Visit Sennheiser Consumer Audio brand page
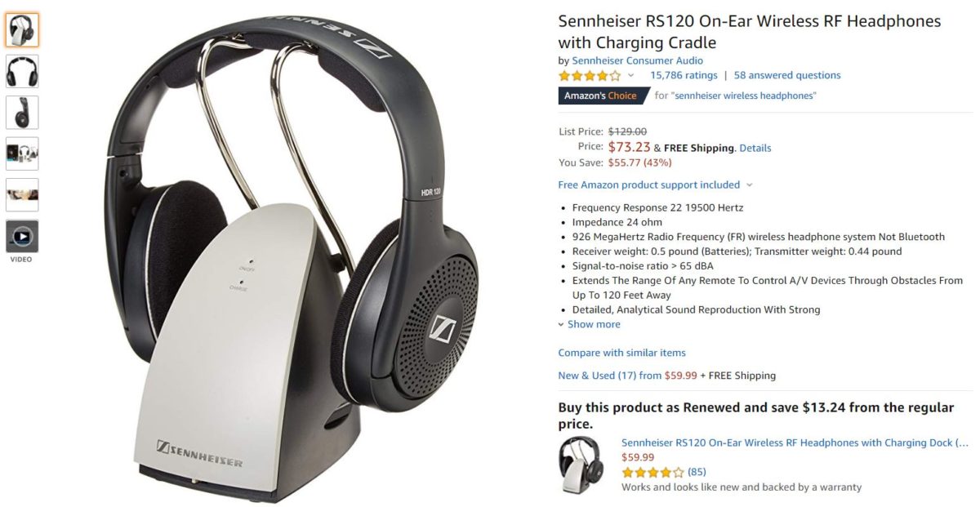Screen dimensions: 980x507 pos(637,60)
